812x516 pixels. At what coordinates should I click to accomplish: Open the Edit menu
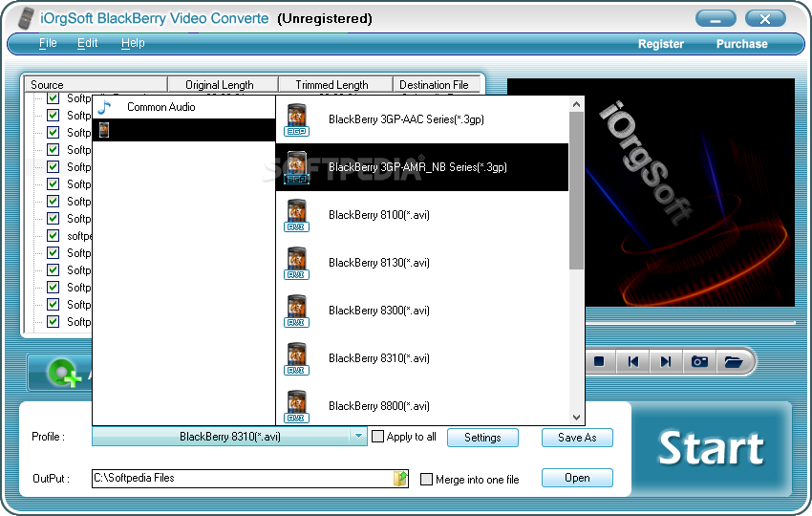tap(88, 43)
